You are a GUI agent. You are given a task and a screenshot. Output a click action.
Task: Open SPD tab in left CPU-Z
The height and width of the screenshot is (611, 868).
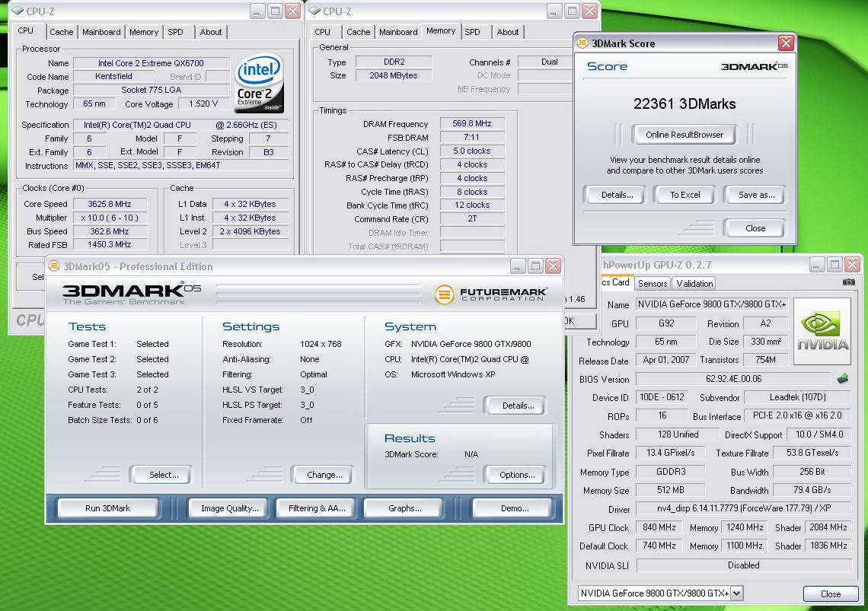[175, 32]
